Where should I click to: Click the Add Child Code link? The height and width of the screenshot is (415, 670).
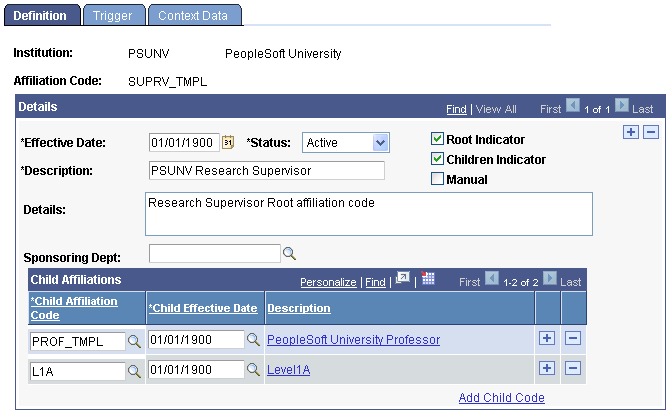[x=502, y=397]
